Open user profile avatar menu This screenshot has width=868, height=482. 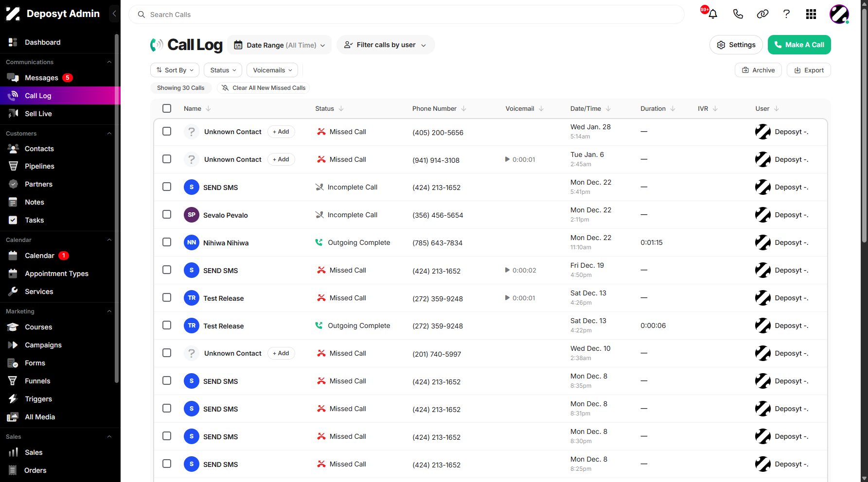tap(839, 14)
